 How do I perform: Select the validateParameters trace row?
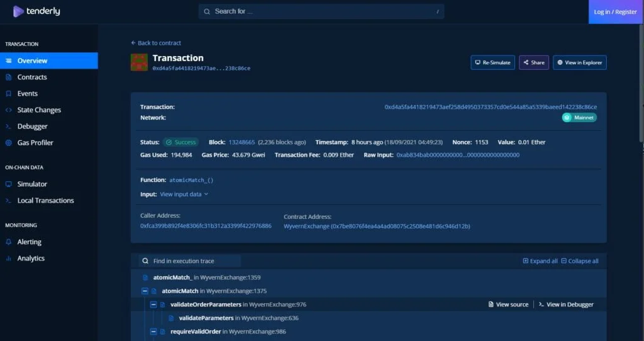[x=369, y=318]
